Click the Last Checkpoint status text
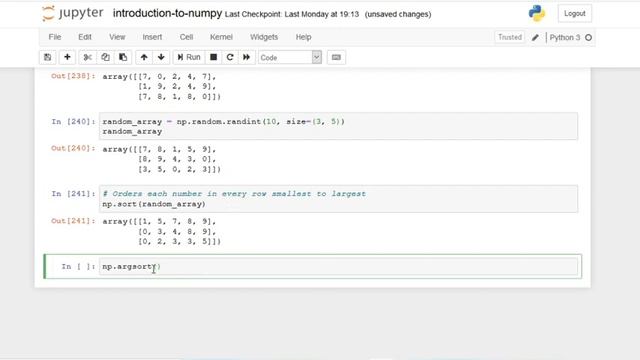 [x=292, y=14]
